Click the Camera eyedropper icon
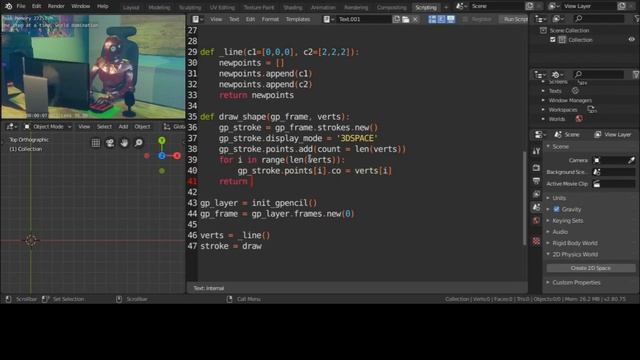 point(631,160)
